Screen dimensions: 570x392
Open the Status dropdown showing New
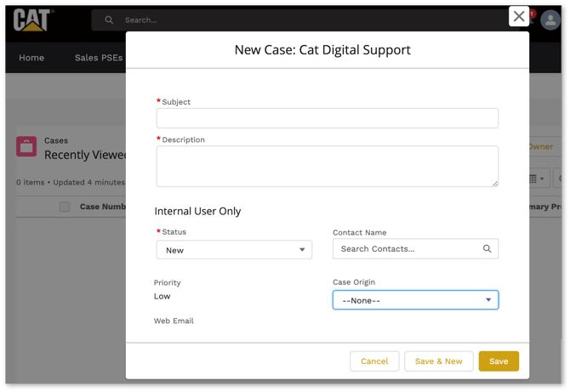(x=234, y=250)
